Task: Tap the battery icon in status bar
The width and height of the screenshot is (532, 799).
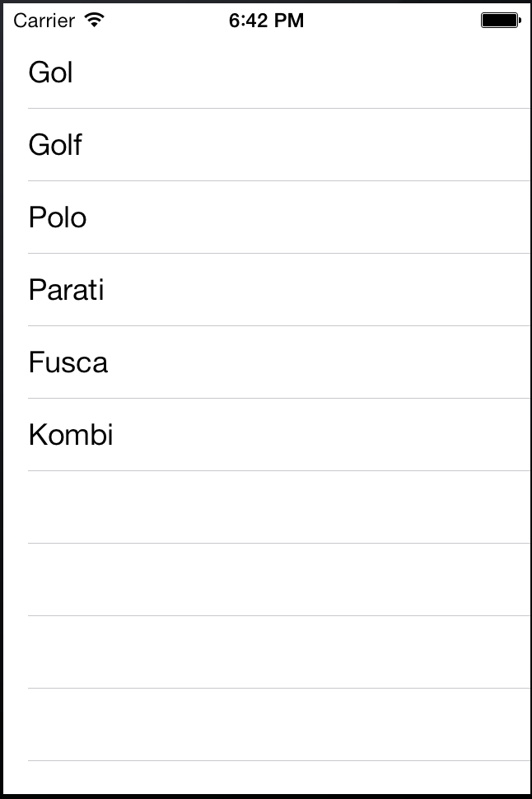Action: pyautogui.click(x=501, y=21)
